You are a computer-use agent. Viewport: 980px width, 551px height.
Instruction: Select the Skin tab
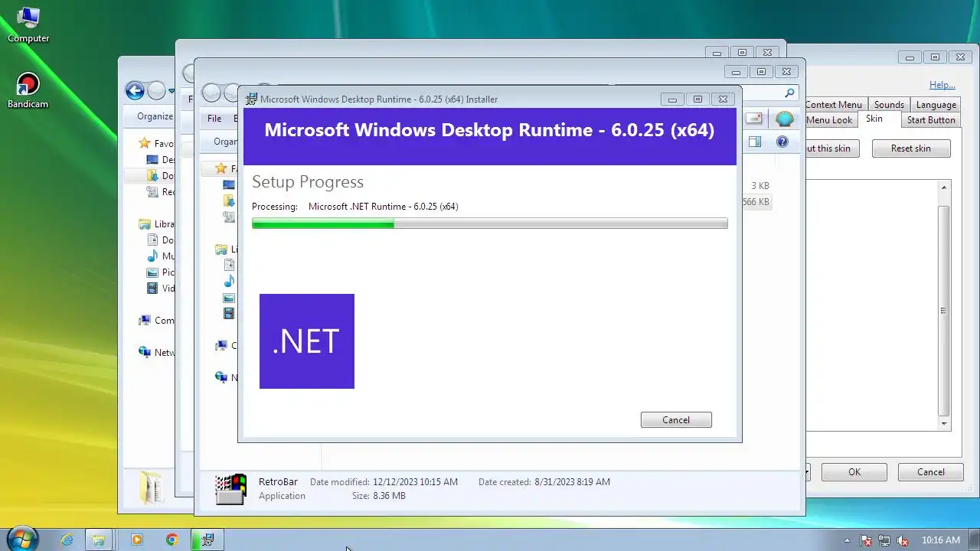pos(874,119)
